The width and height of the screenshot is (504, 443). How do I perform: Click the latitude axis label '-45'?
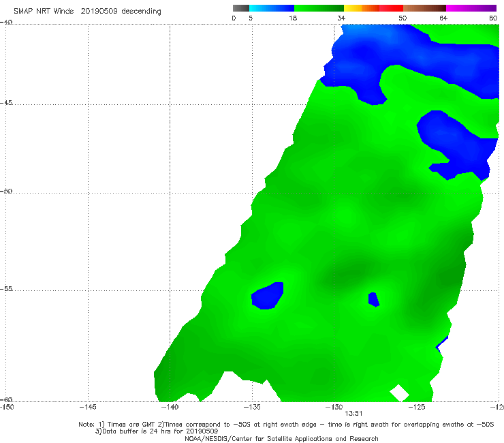click(6, 103)
